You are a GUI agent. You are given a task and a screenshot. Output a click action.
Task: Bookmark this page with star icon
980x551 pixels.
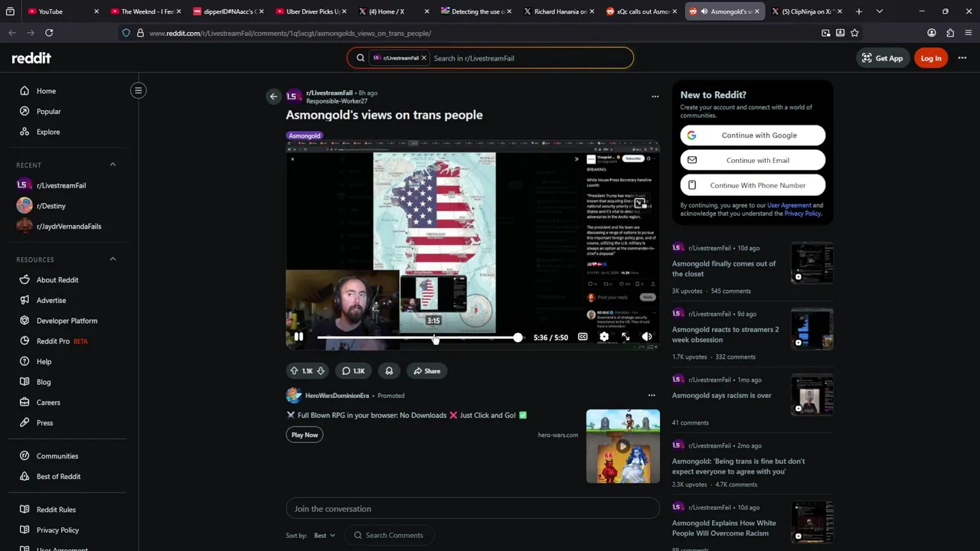click(854, 33)
